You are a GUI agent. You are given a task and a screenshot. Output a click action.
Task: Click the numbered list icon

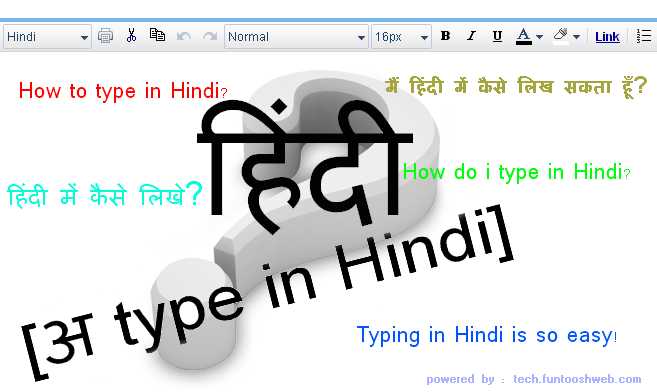point(644,36)
